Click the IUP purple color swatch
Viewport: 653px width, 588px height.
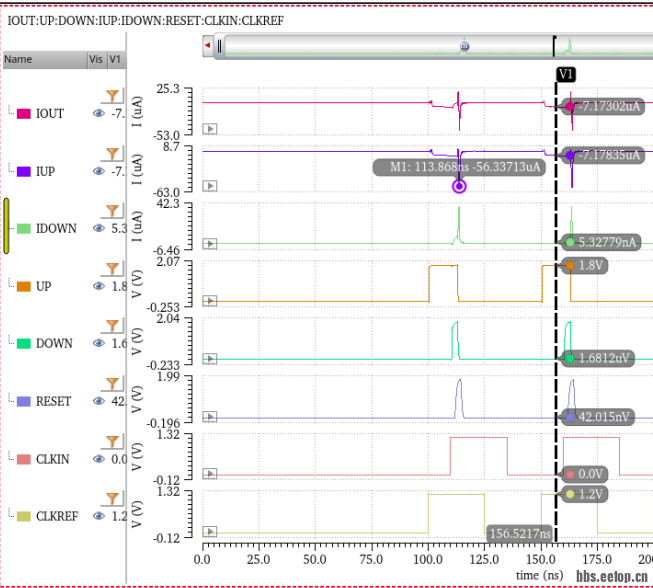point(23,172)
